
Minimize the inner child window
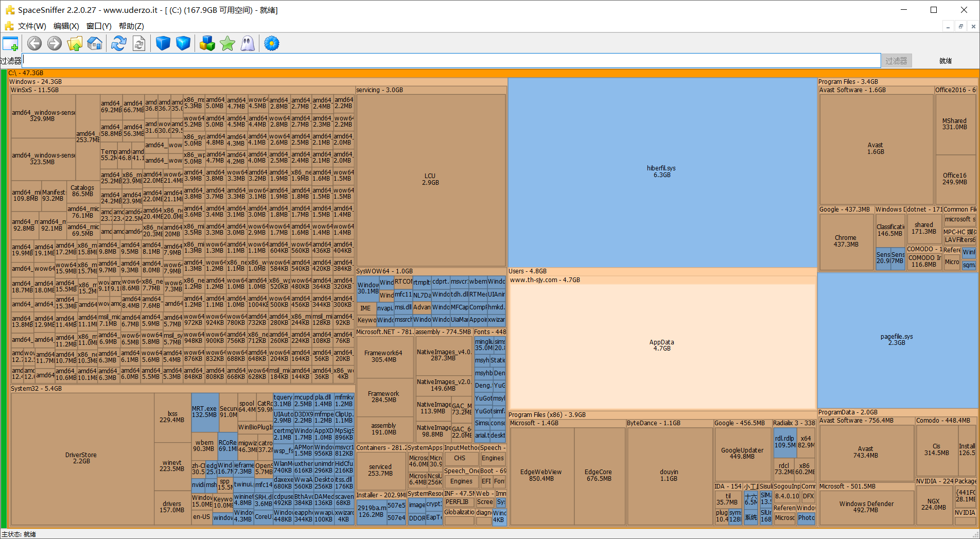948,26
